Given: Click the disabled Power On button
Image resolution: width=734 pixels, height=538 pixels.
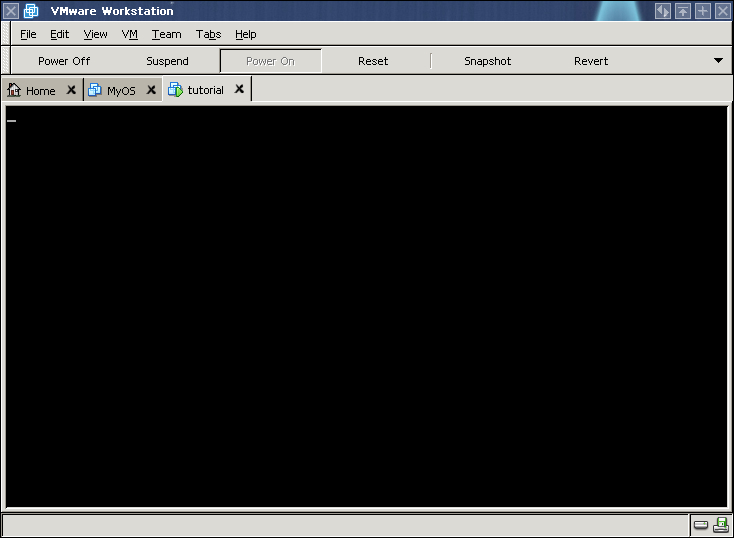Looking at the screenshot, I should [271, 61].
